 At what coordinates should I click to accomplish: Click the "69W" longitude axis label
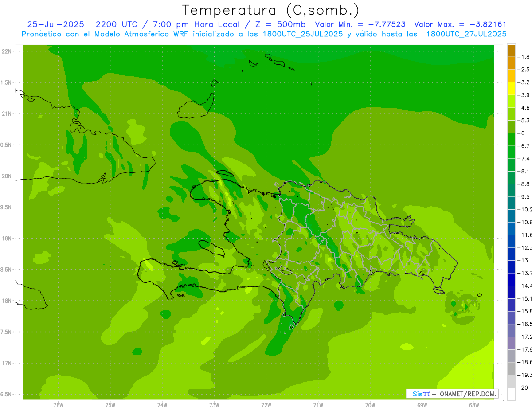point(422,405)
